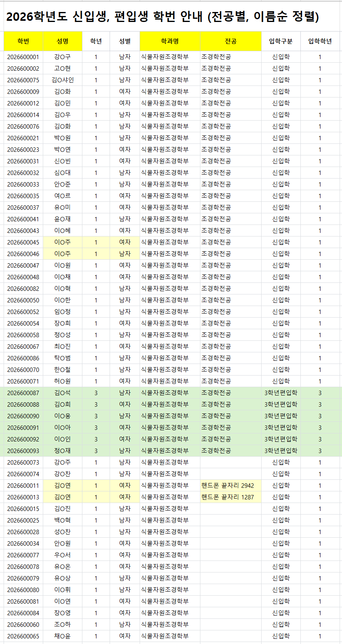Viewport: 342px width, 644px height.
Task: Click student ID cell 2026600001
Action: 23,57
